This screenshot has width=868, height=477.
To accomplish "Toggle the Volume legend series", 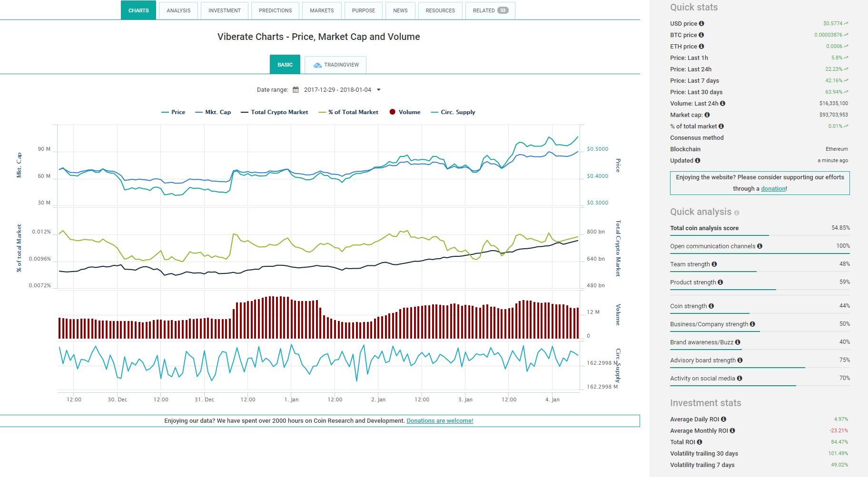I will point(405,112).
